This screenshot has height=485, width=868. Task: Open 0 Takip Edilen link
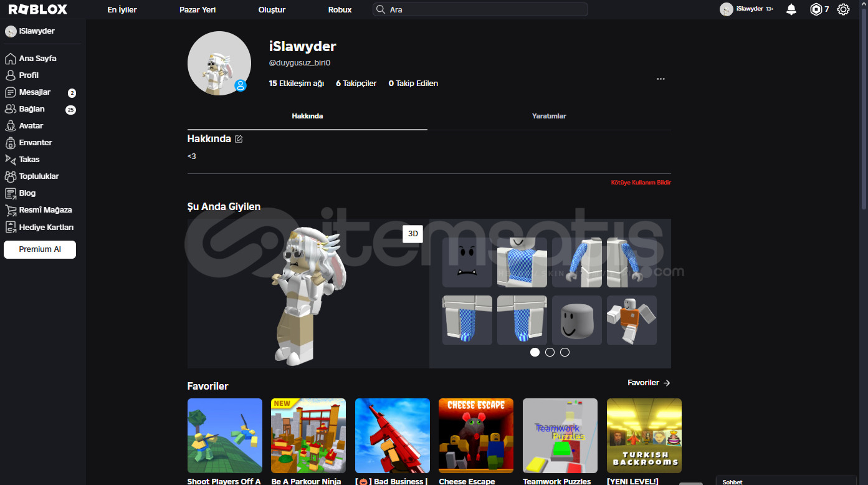(413, 84)
